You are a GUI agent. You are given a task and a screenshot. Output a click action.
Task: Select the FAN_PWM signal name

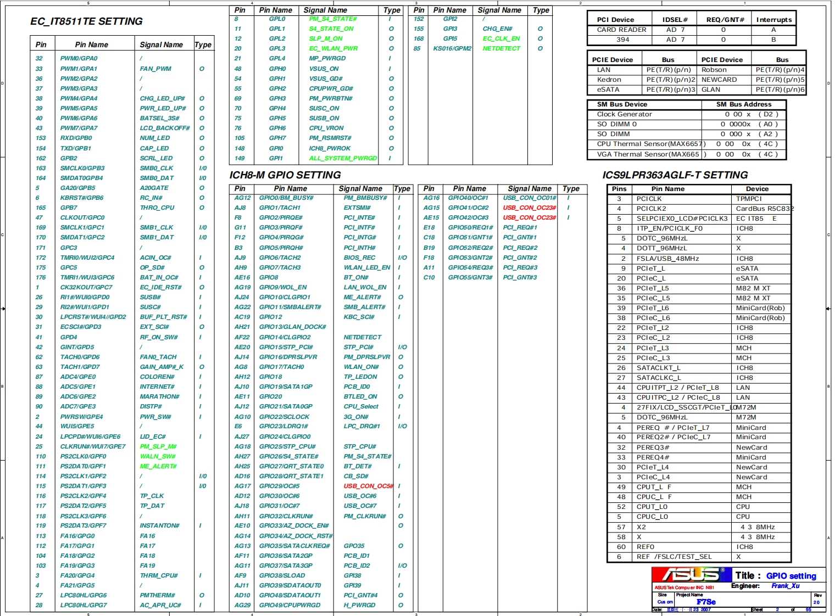tap(155, 69)
